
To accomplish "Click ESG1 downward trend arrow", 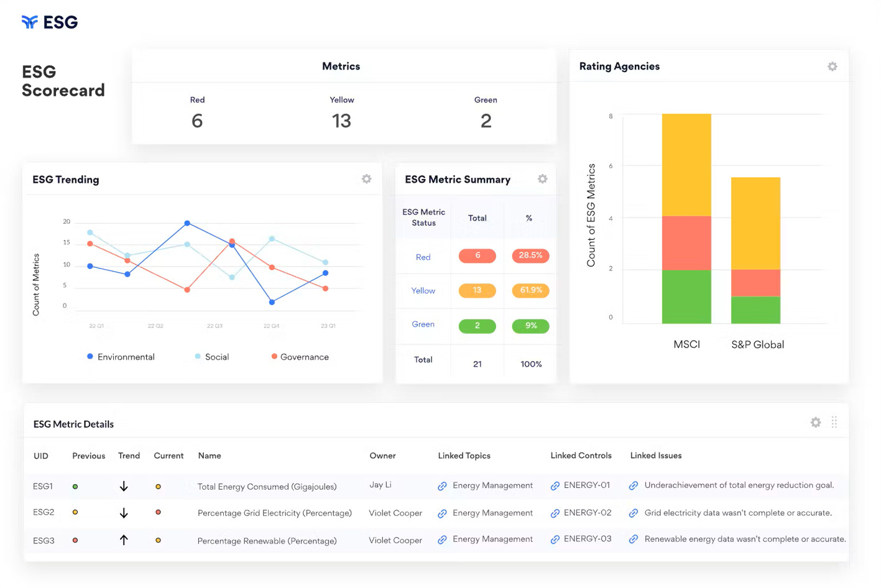I will pyautogui.click(x=124, y=486).
